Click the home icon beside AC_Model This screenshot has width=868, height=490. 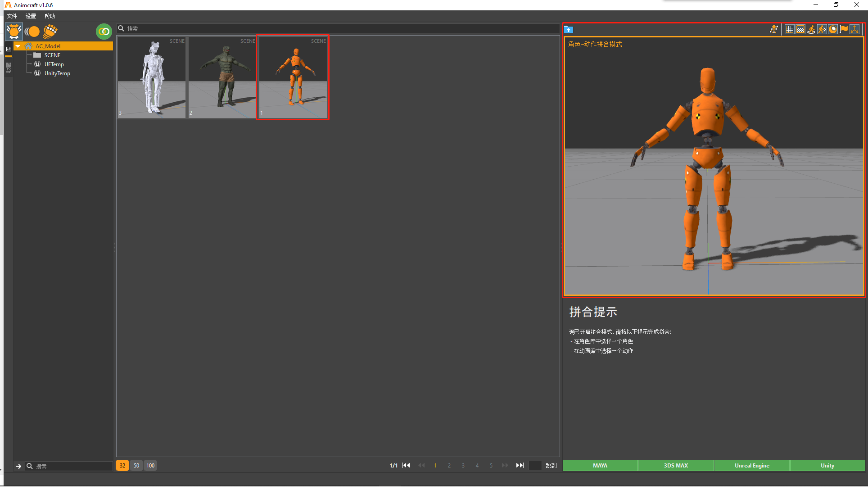tap(29, 46)
